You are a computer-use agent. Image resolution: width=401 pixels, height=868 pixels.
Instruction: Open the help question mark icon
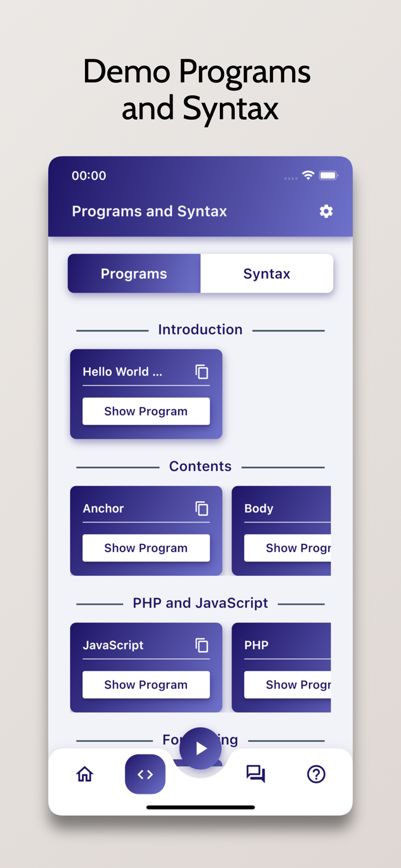[x=316, y=774]
